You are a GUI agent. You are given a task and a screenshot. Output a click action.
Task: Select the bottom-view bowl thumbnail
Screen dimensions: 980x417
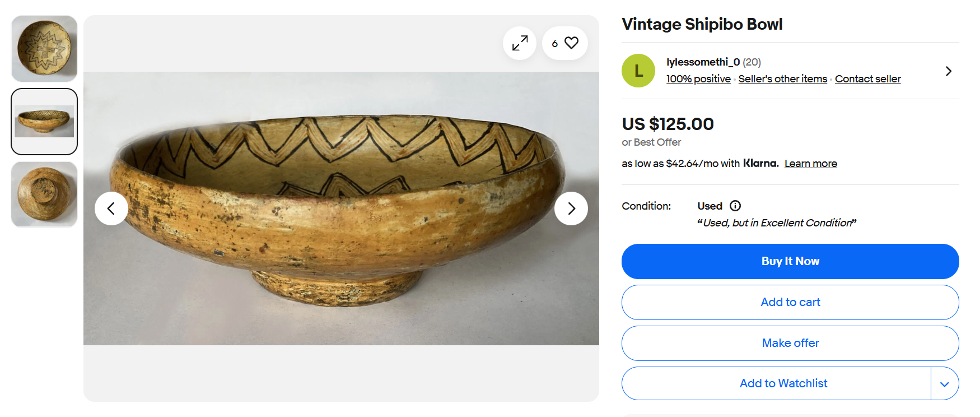44,194
